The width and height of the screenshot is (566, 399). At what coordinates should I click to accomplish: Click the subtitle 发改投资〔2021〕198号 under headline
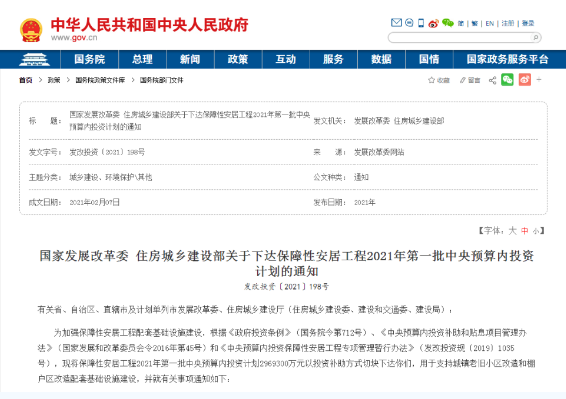pyautogui.click(x=287, y=287)
